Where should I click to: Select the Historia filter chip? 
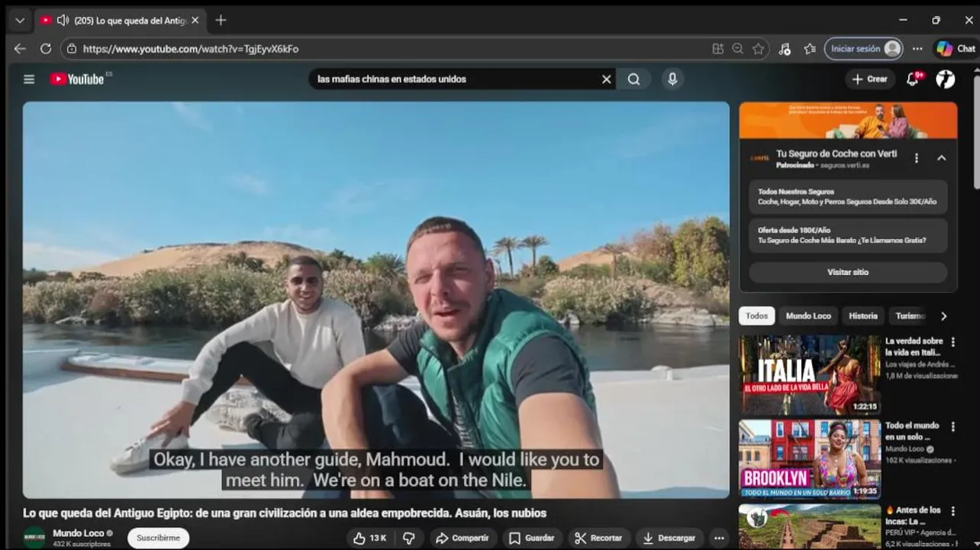[863, 315]
